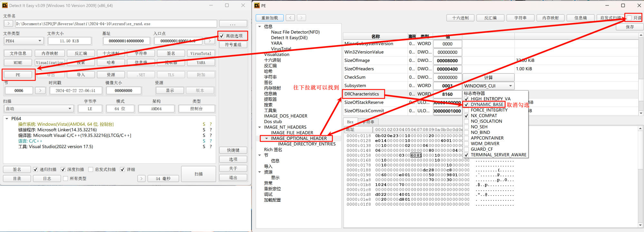Click the table vertical scrollbar

641,74
